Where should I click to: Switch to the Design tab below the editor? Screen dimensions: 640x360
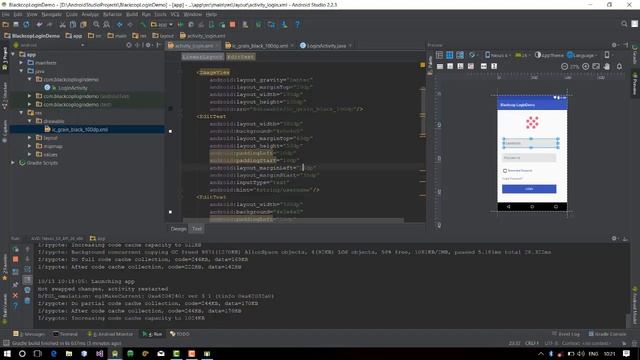tap(178, 229)
